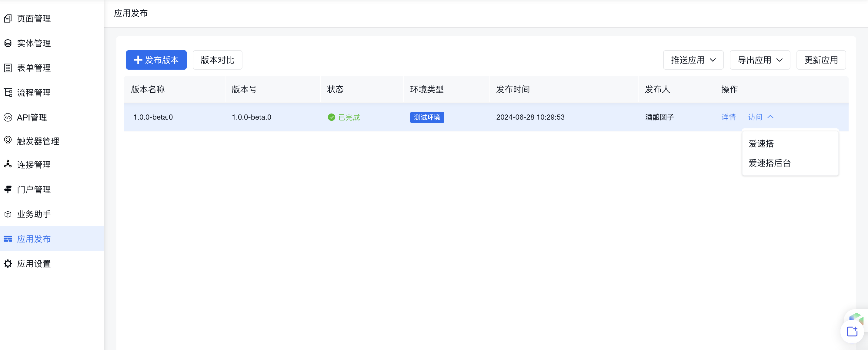The image size is (868, 350).
Task: Click the 应用发布 page title
Action: point(131,13)
